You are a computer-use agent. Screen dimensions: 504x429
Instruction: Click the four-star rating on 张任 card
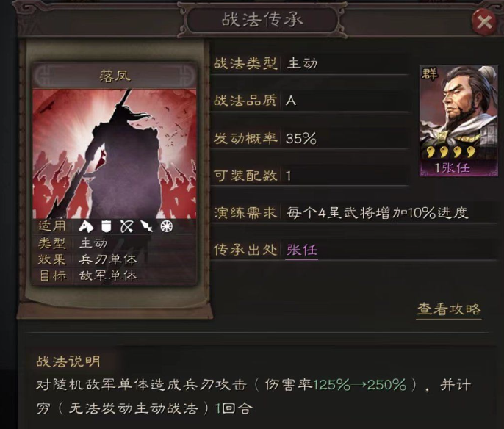(x=450, y=151)
